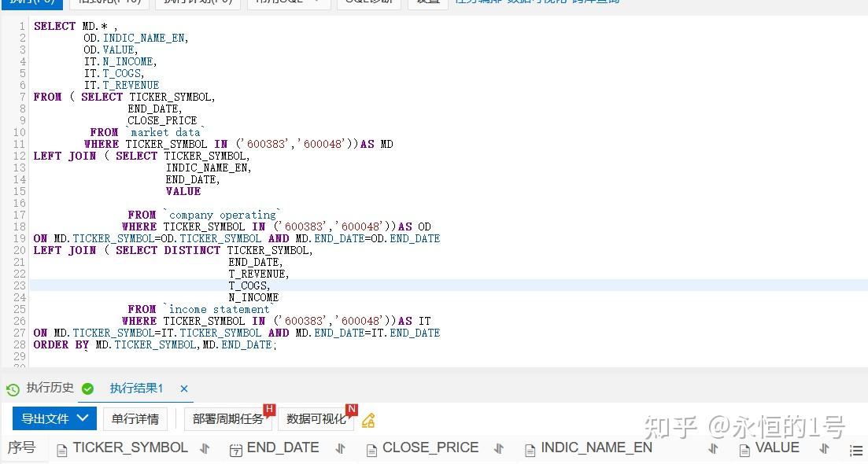The height and width of the screenshot is (464, 868).
Task: Click the green success check icon
Action: pos(87,388)
